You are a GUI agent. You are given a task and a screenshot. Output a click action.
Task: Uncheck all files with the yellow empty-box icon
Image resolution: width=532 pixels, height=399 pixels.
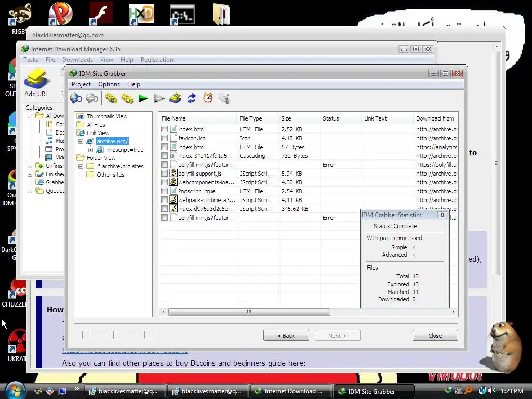click(x=127, y=98)
